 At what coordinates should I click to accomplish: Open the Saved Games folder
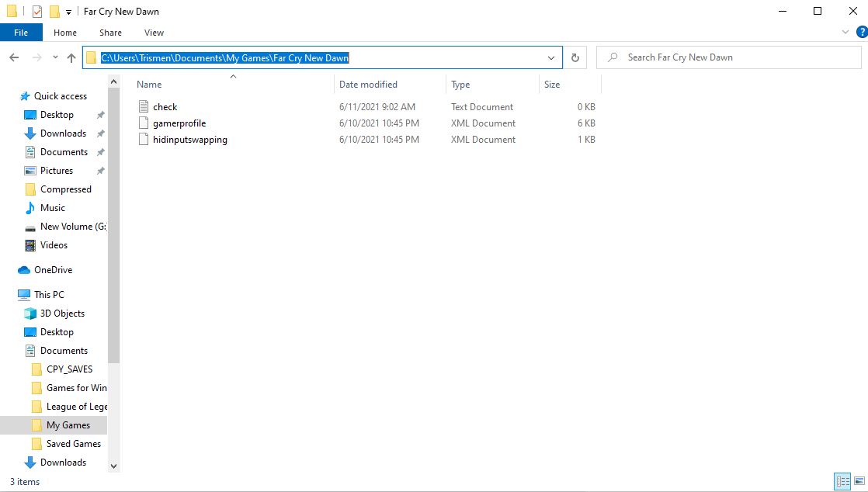click(73, 444)
